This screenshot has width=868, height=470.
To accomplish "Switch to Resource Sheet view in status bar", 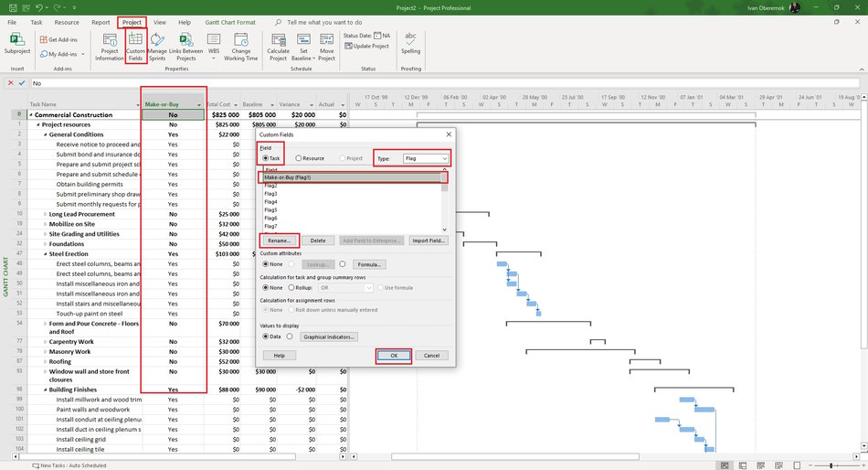I will click(x=778, y=465).
